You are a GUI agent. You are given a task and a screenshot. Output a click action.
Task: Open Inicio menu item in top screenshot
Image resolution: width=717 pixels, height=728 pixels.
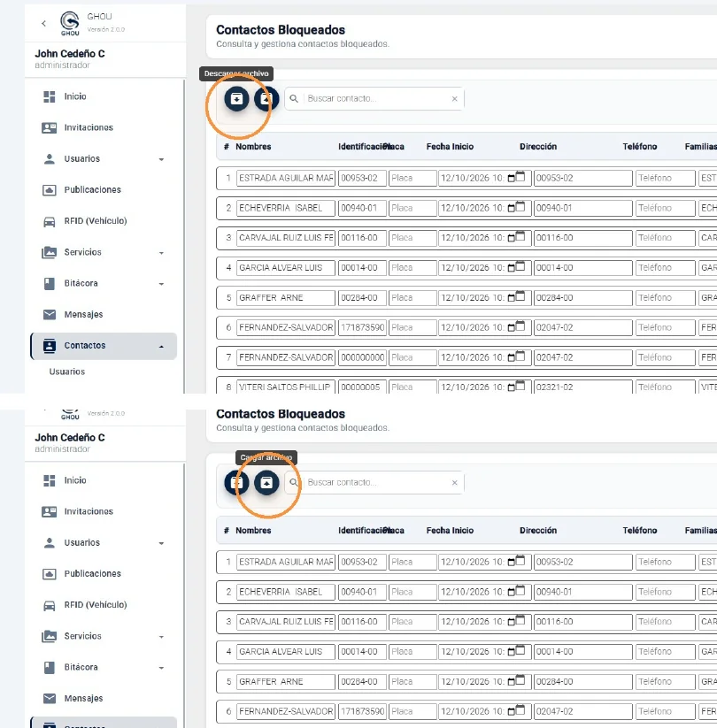104,96
